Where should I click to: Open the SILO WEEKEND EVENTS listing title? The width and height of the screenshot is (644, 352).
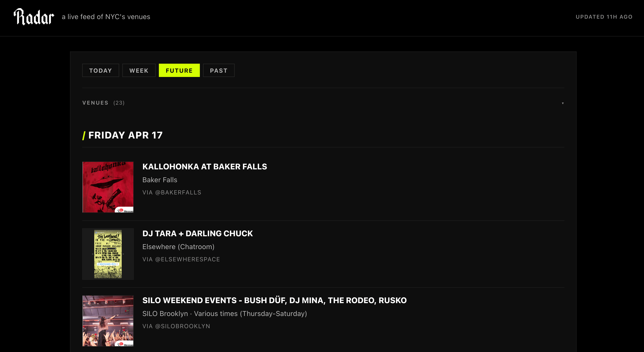tap(275, 300)
